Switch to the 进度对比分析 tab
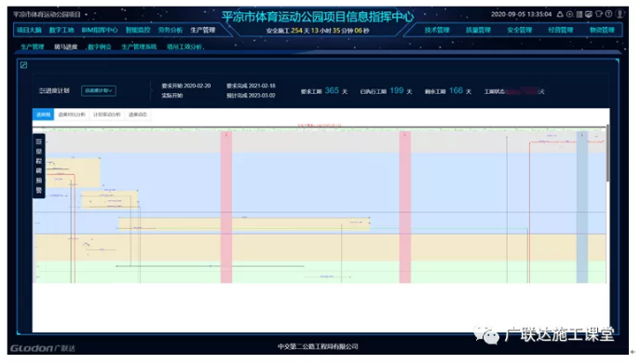Screen dimensions: 641x364 click(x=72, y=115)
